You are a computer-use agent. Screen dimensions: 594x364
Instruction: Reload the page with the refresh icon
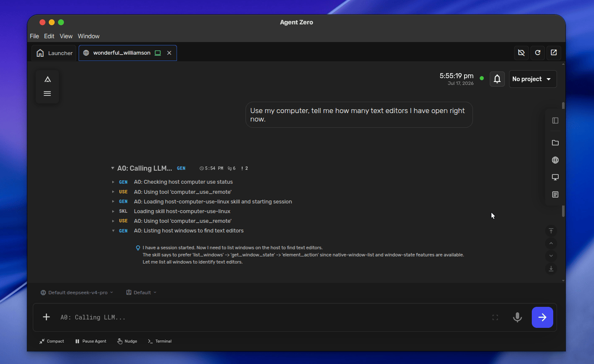[538, 53]
